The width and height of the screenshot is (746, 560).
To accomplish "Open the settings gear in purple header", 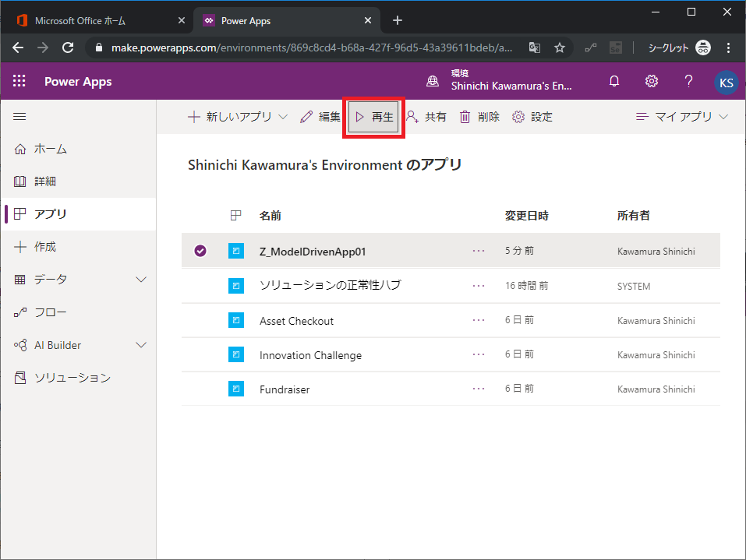I will (x=652, y=81).
